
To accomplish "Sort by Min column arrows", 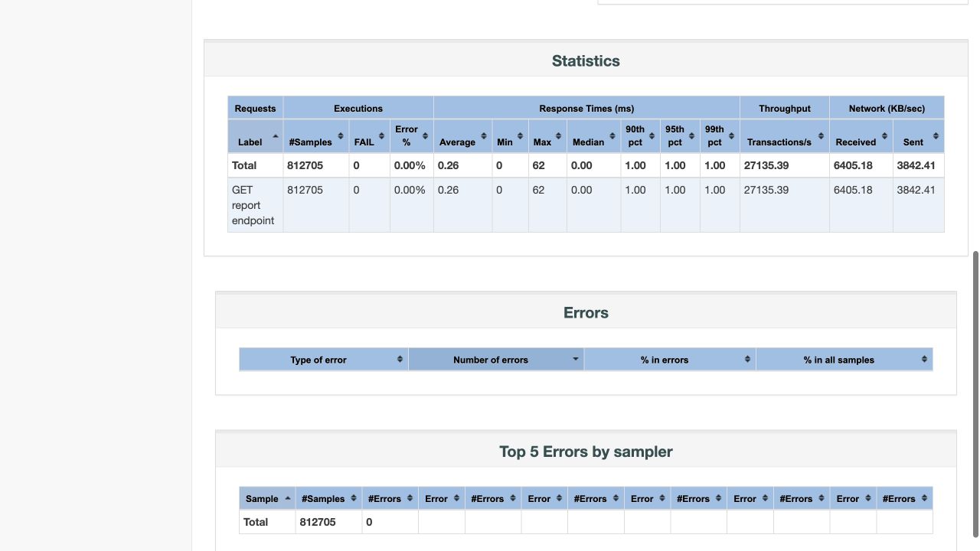I will click(520, 136).
